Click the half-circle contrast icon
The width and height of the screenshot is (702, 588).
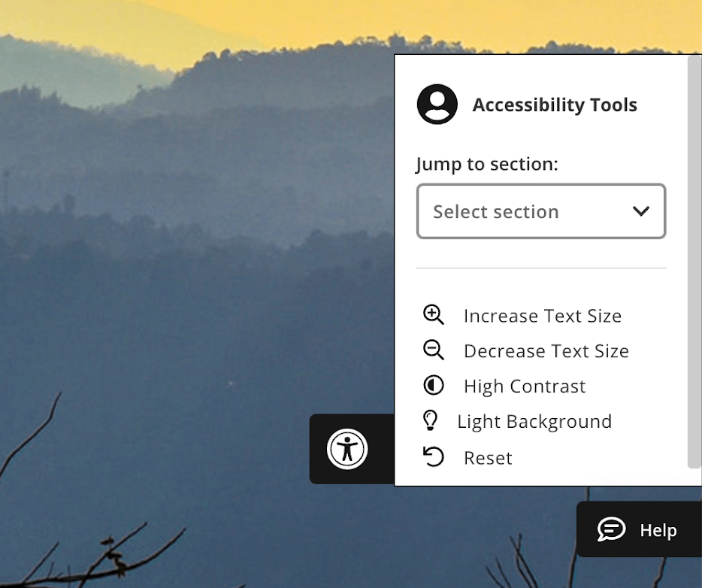coord(434,385)
